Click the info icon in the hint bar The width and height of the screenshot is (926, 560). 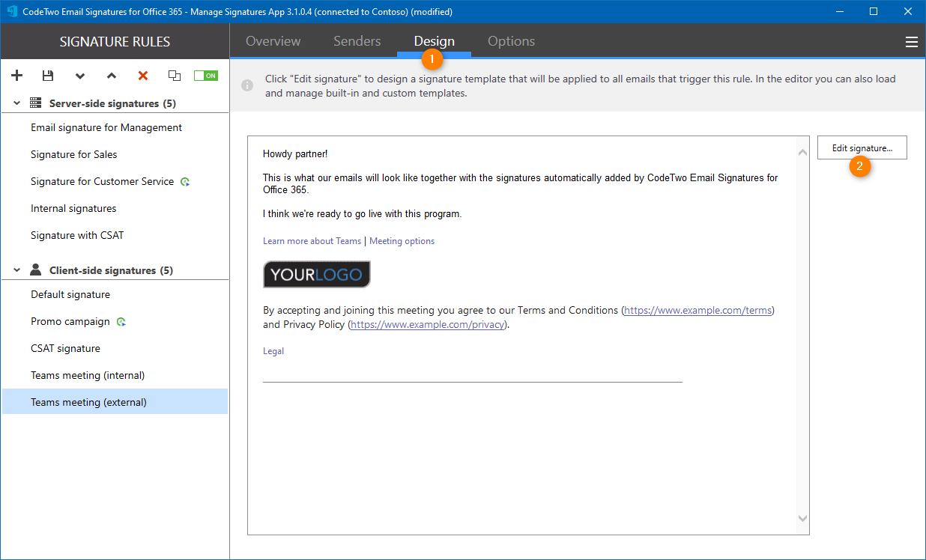(247, 86)
